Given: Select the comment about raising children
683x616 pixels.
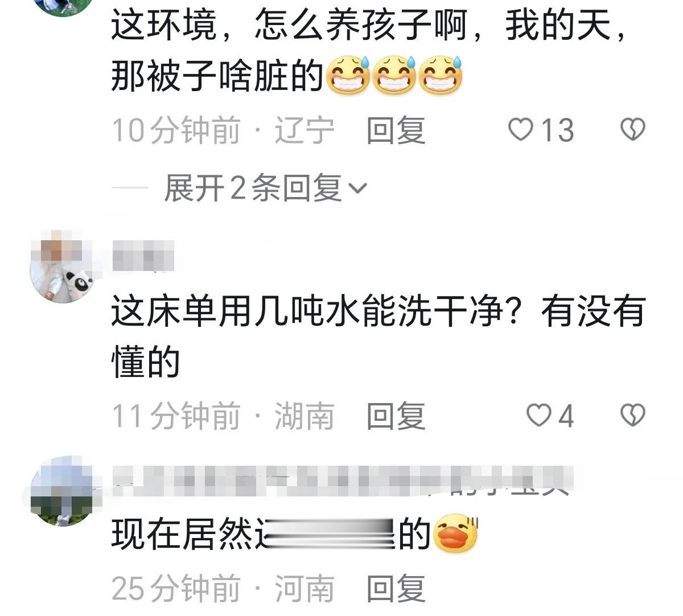Looking at the screenshot, I should [370, 51].
